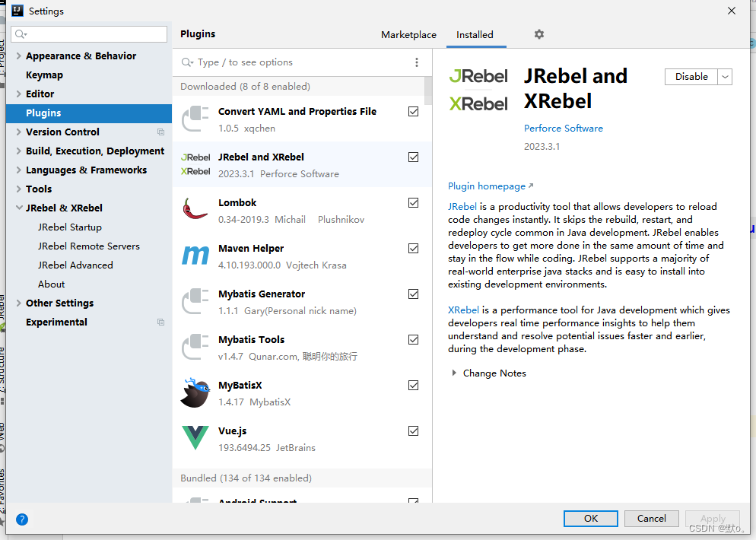Expand the Other Settings node
Screen dimensions: 756x540
pyautogui.click(x=18, y=303)
